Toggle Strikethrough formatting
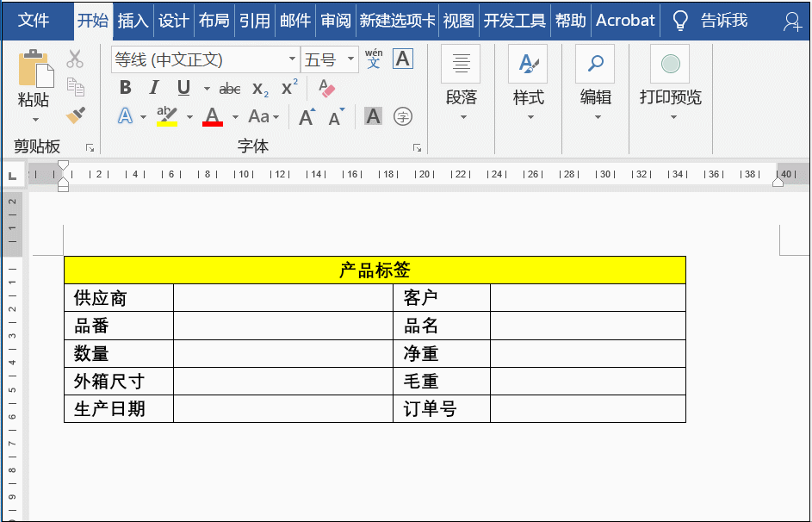The image size is (812, 522). [x=229, y=89]
